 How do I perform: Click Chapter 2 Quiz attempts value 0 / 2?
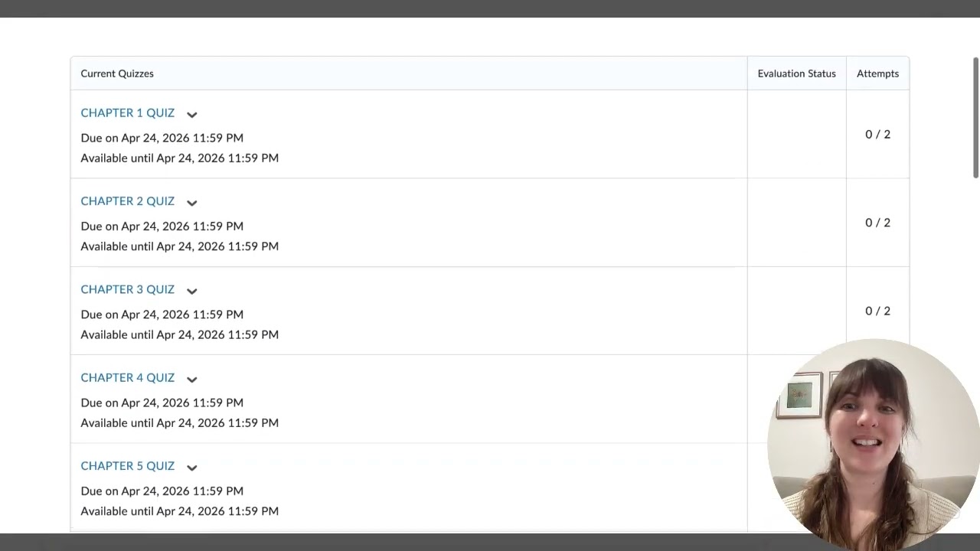click(x=877, y=223)
